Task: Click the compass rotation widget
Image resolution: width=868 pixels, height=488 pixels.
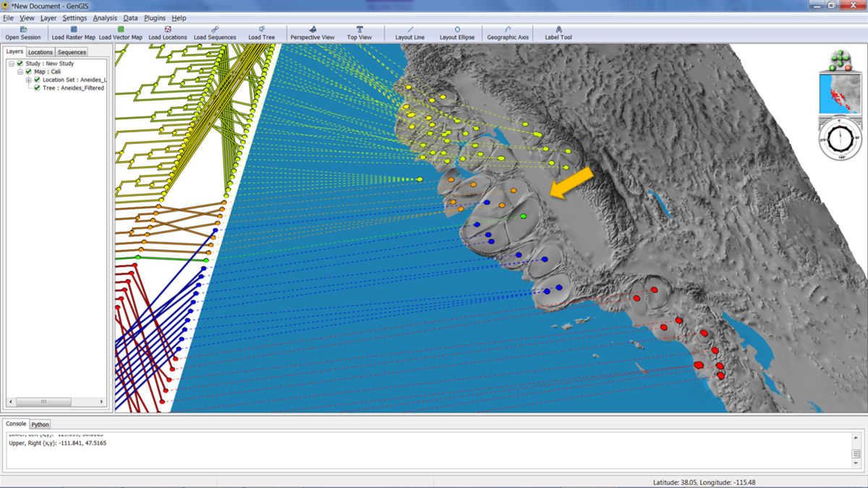Action: (x=841, y=137)
